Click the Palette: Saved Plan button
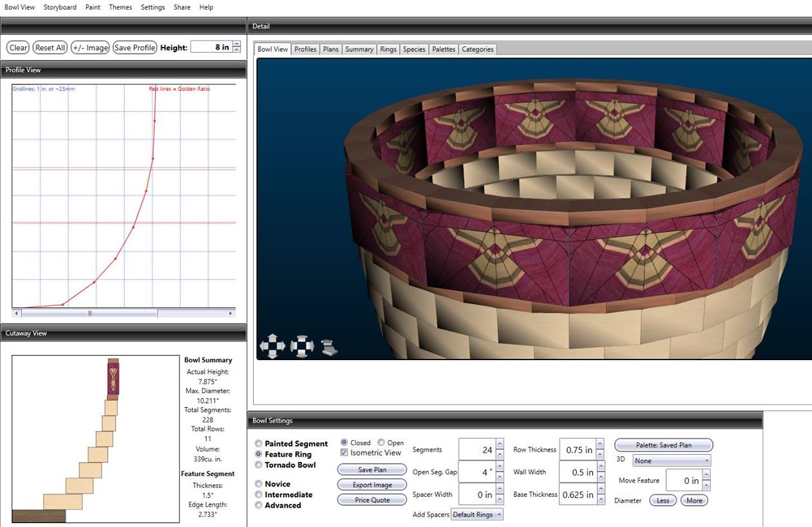Image resolution: width=812 pixels, height=527 pixels. pyautogui.click(x=664, y=445)
